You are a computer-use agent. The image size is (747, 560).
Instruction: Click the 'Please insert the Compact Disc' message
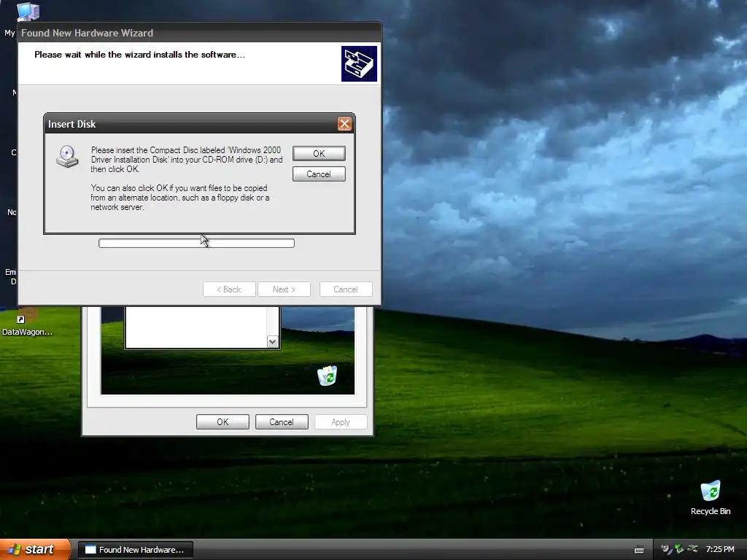coord(187,160)
